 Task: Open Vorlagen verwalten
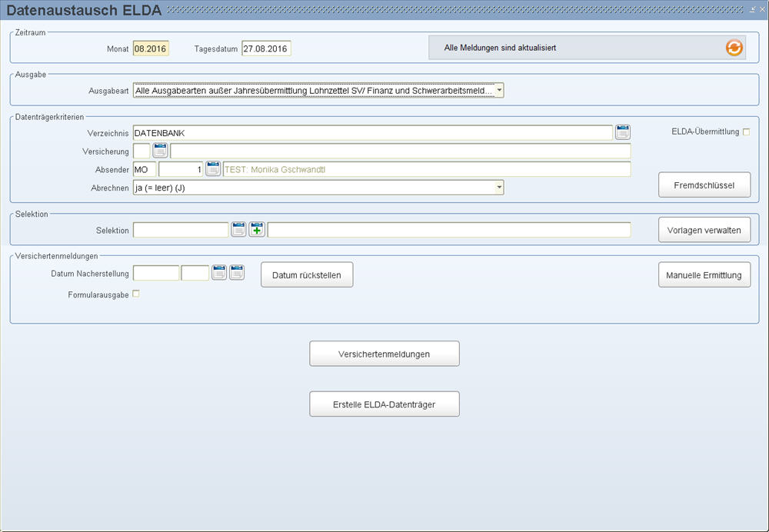(x=704, y=230)
